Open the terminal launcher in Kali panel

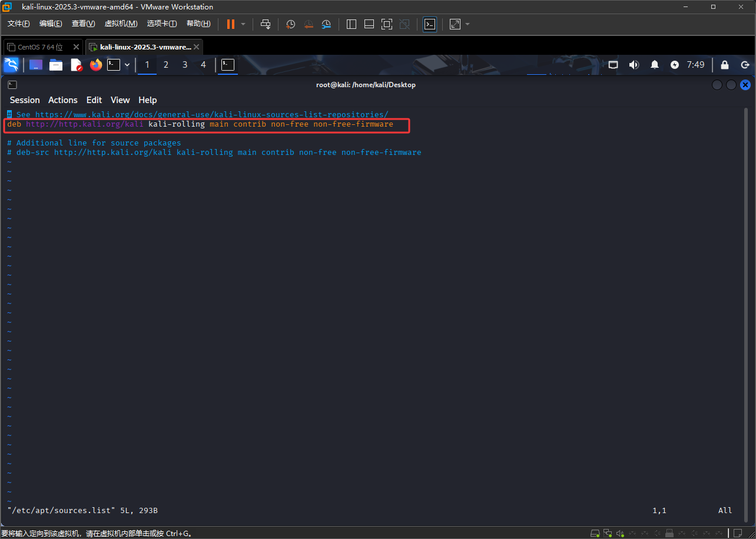pos(114,65)
